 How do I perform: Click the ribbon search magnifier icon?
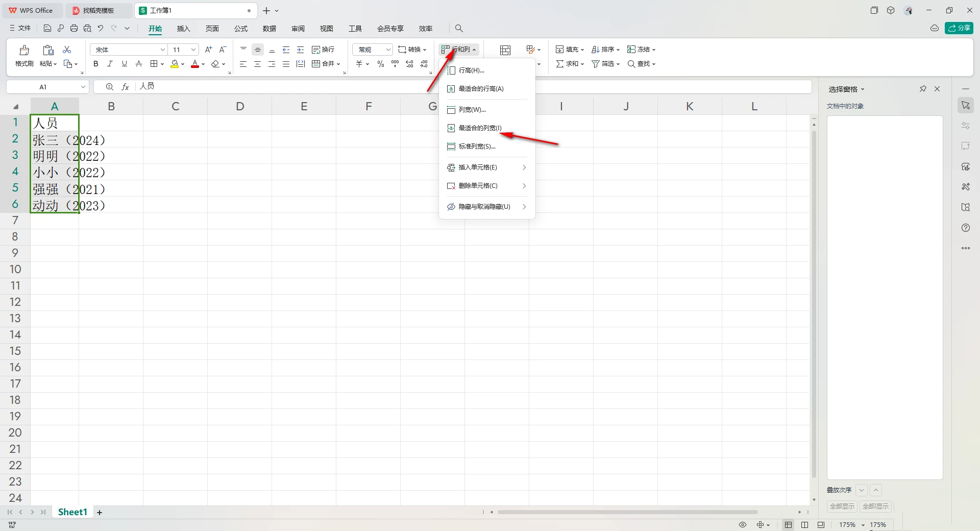point(459,28)
